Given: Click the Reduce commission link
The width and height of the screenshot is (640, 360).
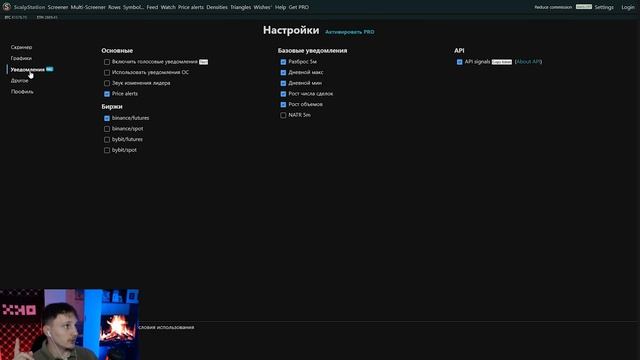Looking at the screenshot, I should click(553, 7).
